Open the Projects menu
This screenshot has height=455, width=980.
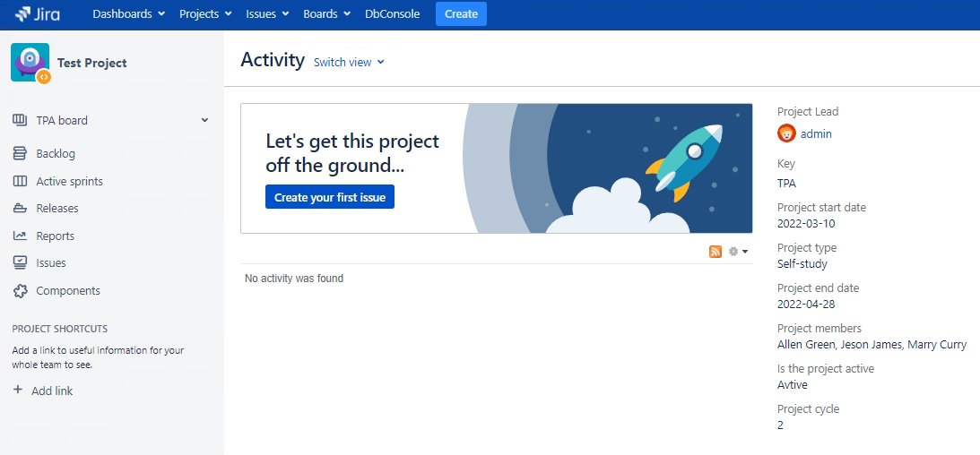click(x=205, y=13)
